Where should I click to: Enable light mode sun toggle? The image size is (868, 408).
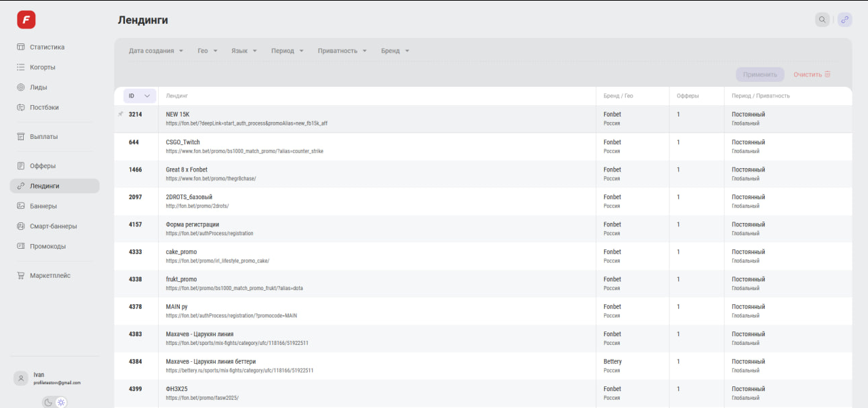(x=61, y=403)
